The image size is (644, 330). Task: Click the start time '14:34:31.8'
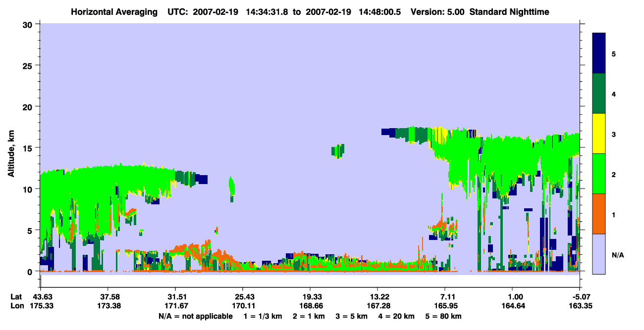pos(268,12)
